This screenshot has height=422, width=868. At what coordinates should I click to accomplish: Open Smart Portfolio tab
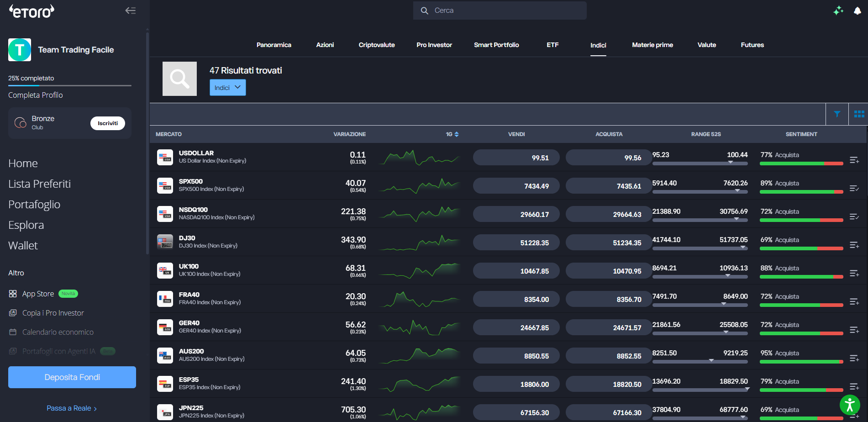[x=496, y=45]
